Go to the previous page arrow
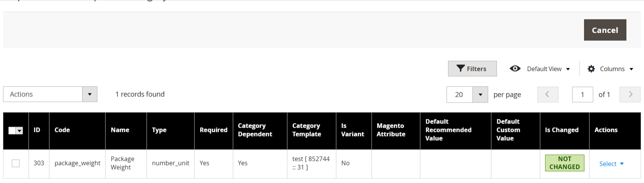The image size is (644, 183). pyautogui.click(x=547, y=95)
